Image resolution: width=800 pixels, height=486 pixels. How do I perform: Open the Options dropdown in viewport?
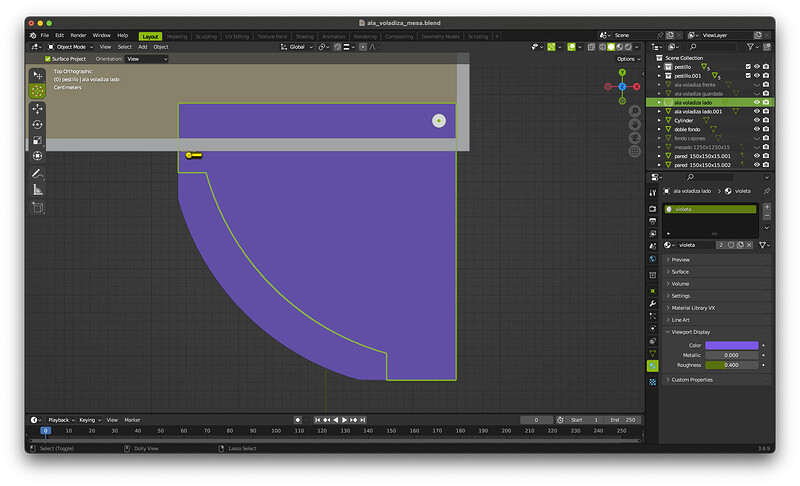[x=628, y=59]
